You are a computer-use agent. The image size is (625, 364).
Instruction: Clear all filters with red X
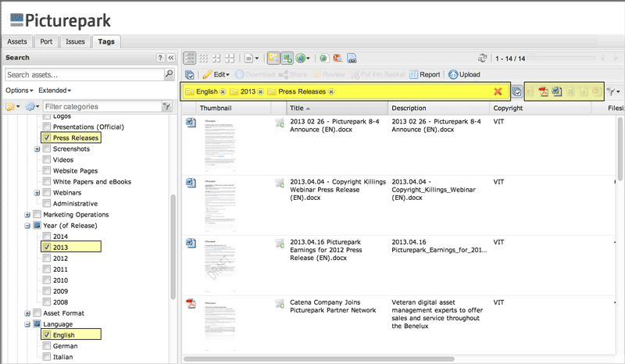click(498, 91)
